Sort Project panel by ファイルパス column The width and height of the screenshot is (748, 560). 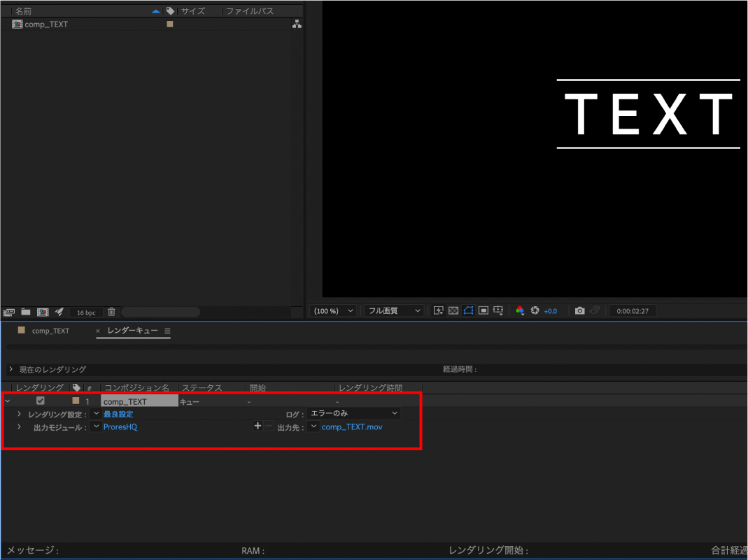(250, 11)
